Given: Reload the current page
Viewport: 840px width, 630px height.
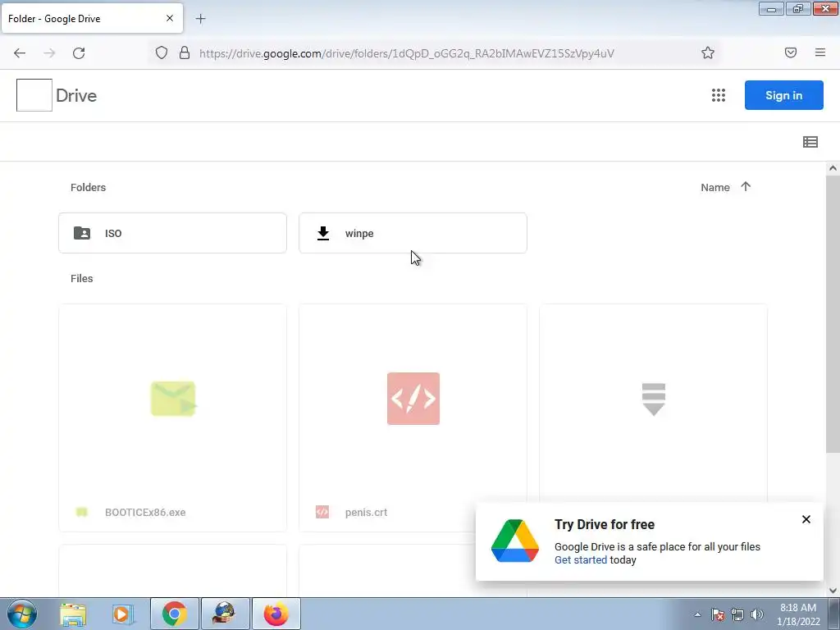Looking at the screenshot, I should pos(79,53).
